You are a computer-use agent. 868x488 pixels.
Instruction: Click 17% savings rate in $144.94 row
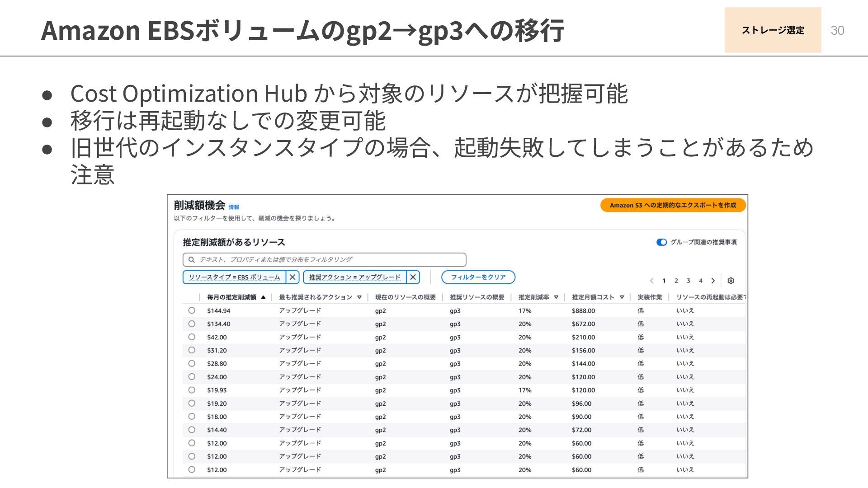click(x=525, y=311)
